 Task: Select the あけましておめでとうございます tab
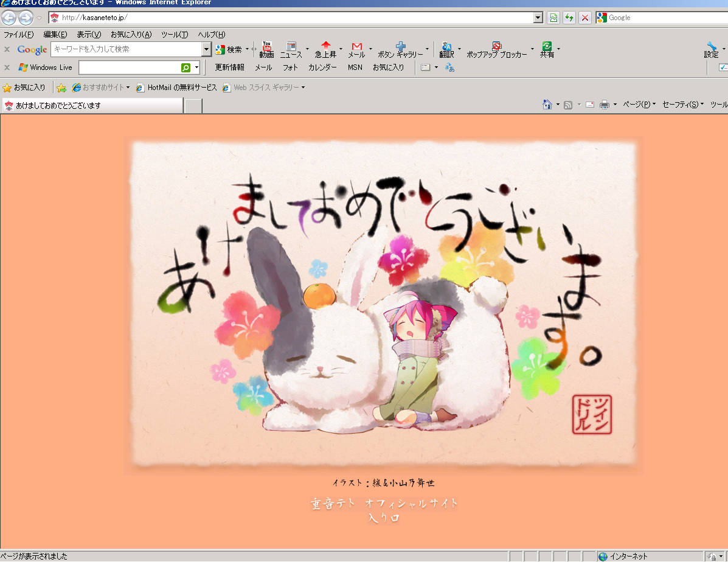pos(92,105)
